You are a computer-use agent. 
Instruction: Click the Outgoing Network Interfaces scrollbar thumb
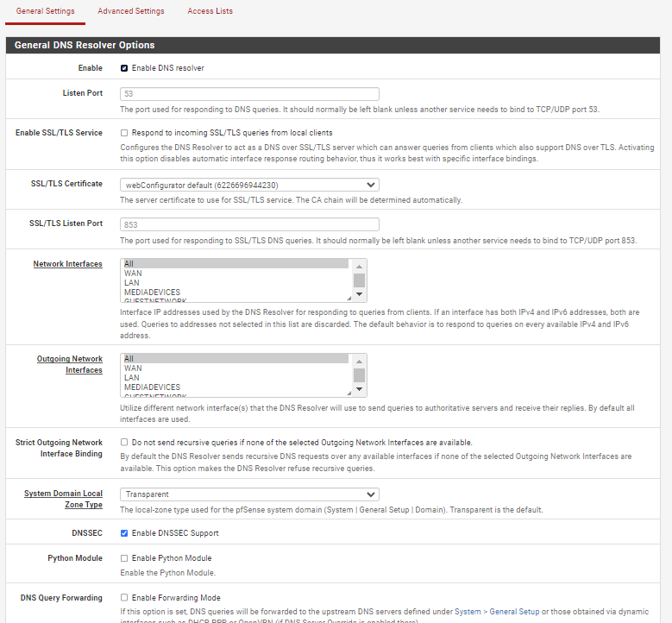tap(359, 375)
